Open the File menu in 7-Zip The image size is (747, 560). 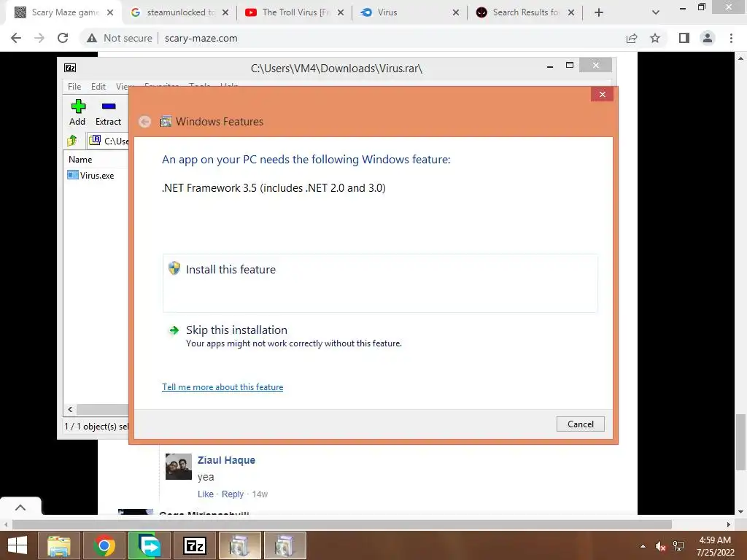pyautogui.click(x=74, y=86)
